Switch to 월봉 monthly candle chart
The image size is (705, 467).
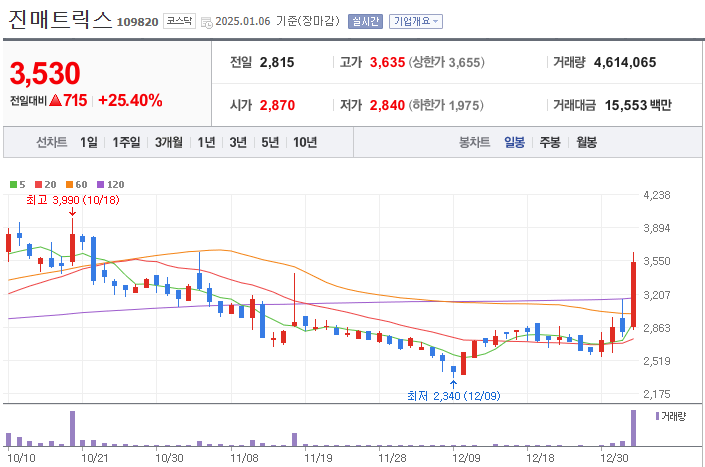click(x=586, y=142)
